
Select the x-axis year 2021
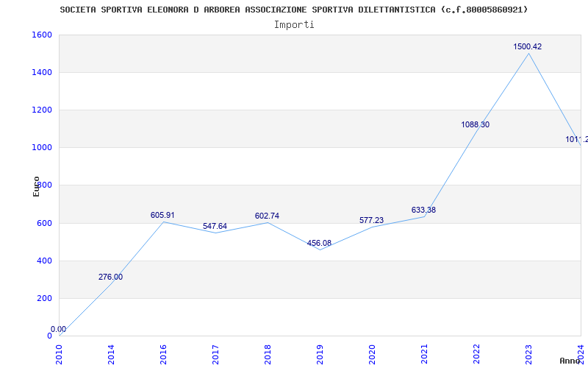(424, 355)
